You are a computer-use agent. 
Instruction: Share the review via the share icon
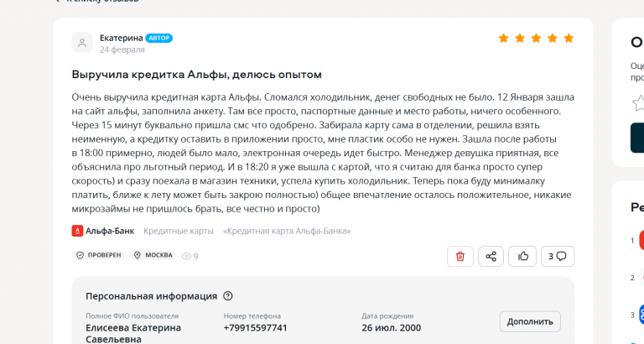click(x=491, y=257)
